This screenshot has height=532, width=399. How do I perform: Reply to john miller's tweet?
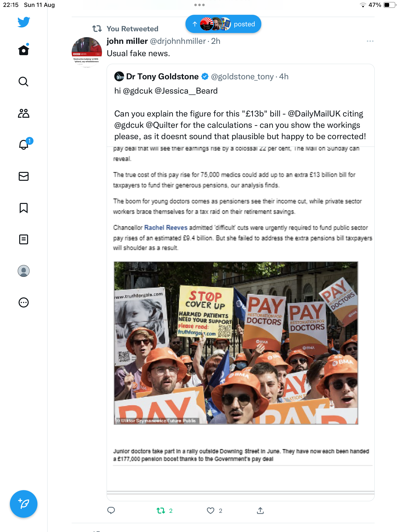click(x=111, y=511)
